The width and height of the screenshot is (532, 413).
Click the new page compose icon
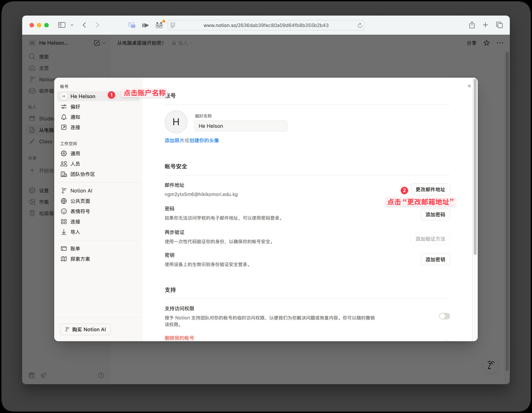(x=97, y=43)
